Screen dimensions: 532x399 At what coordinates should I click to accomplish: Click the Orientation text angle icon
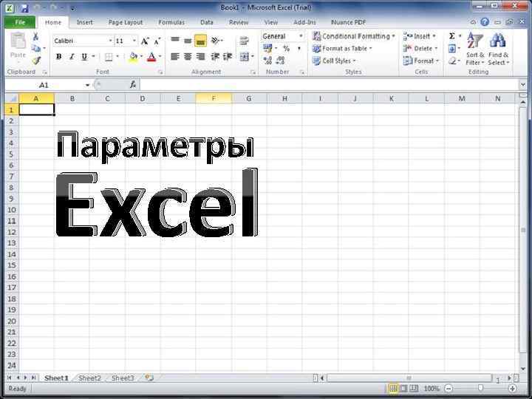click(215, 41)
